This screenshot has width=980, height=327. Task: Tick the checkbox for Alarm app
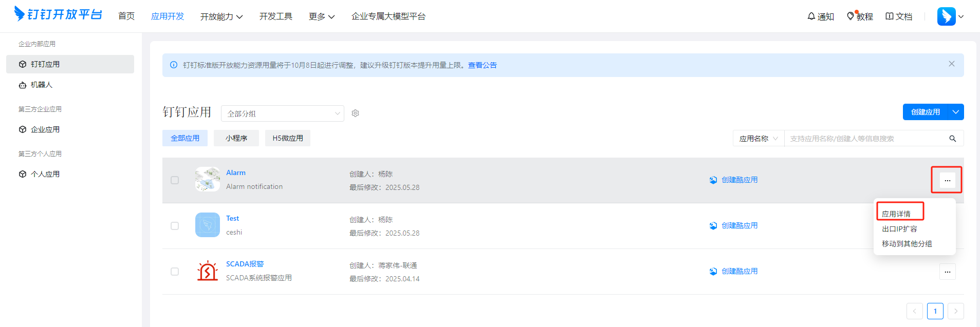click(175, 180)
